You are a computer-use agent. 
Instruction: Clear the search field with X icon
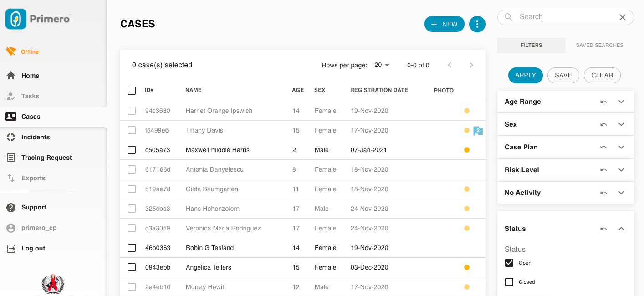(623, 17)
